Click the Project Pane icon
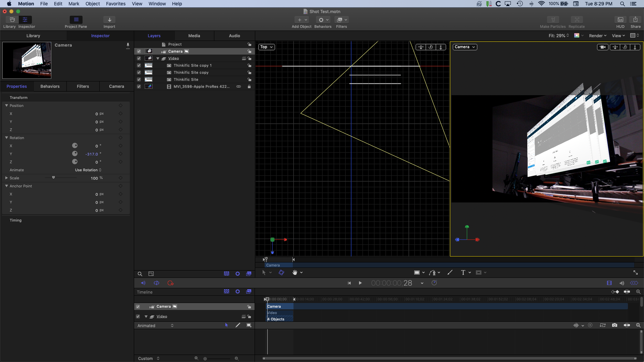 [76, 20]
